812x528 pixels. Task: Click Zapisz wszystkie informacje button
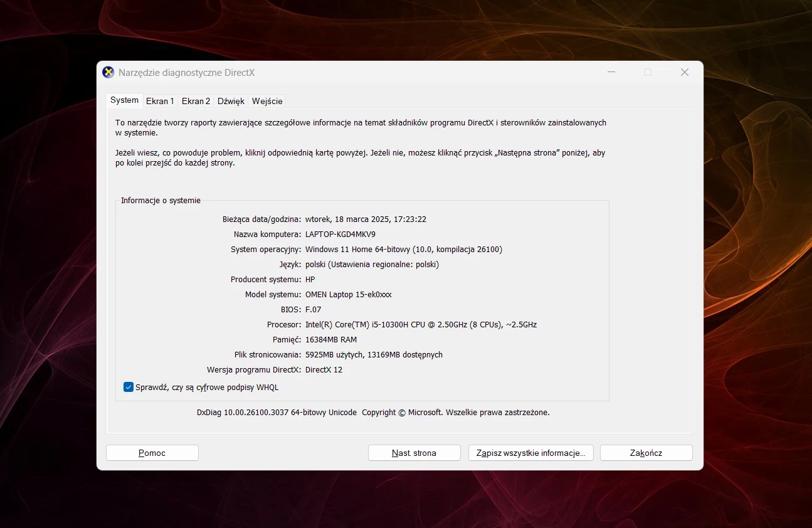[x=530, y=453]
